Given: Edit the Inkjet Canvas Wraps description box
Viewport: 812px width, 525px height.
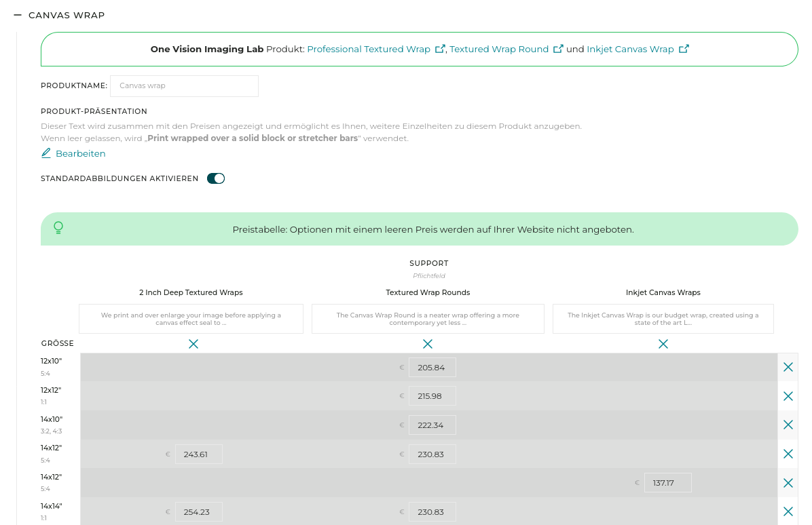Looking at the screenshot, I should (663, 319).
